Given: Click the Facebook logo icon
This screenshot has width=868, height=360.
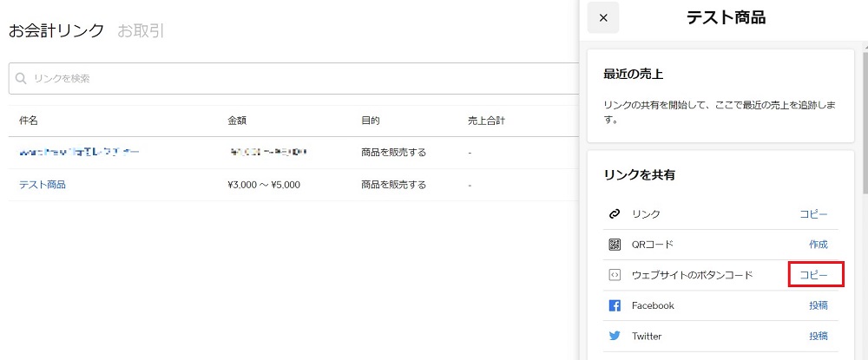Looking at the screenshot, I should tap(615, 305).
